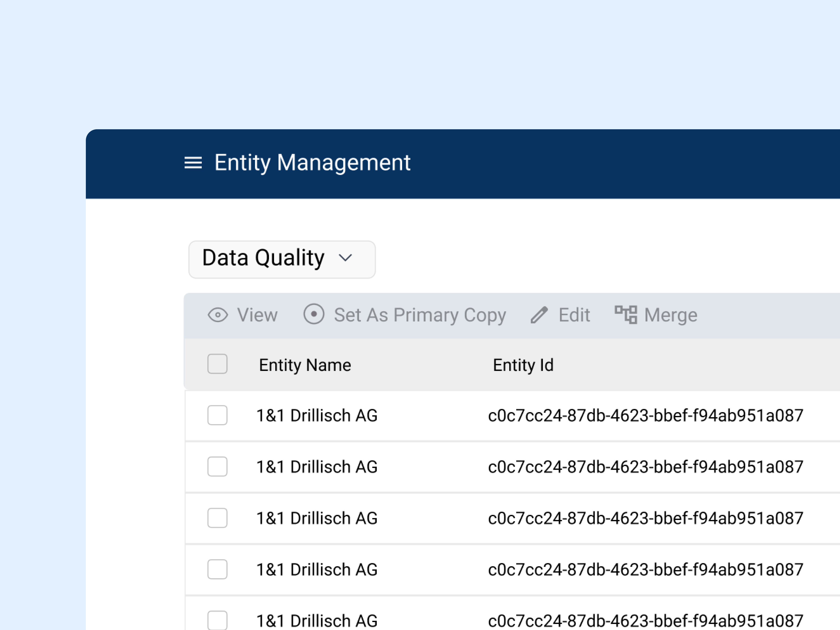Check the third 1&1 Drillisch AG row

click(217, 518)
